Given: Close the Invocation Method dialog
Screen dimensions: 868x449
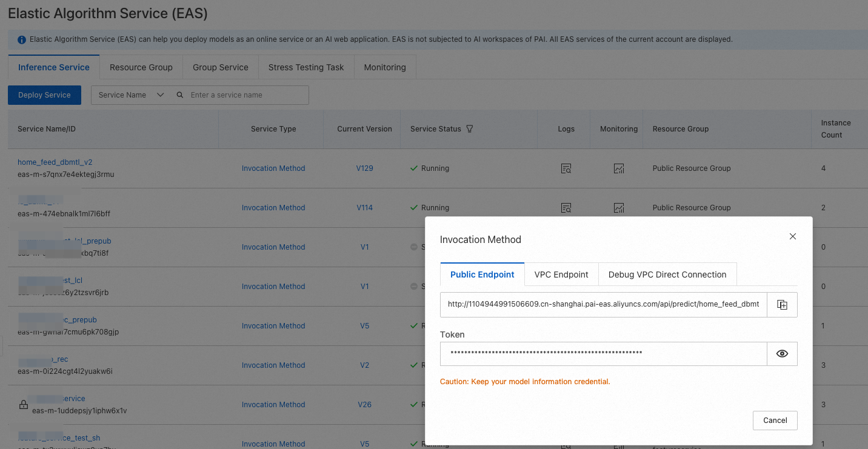Looking at the screenshot, I should click(x=792, y=236).
